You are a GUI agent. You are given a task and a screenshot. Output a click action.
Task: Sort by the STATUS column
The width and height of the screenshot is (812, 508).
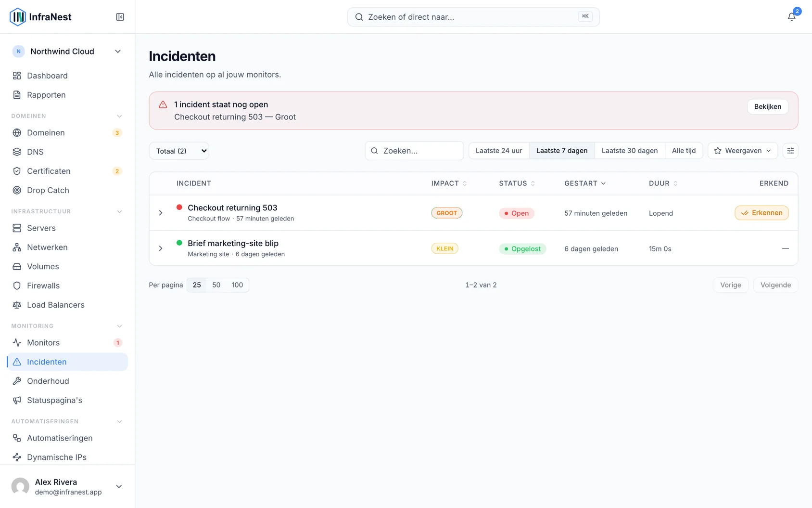point(517,183)
